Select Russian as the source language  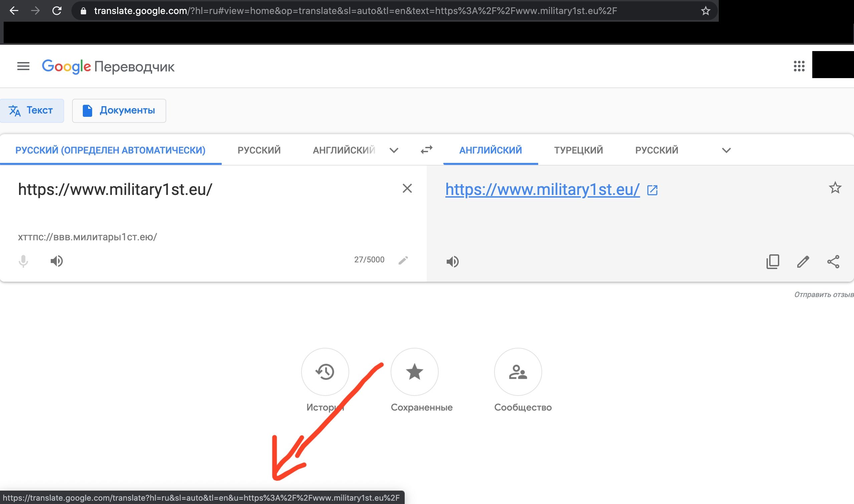(x=259, y=150)
